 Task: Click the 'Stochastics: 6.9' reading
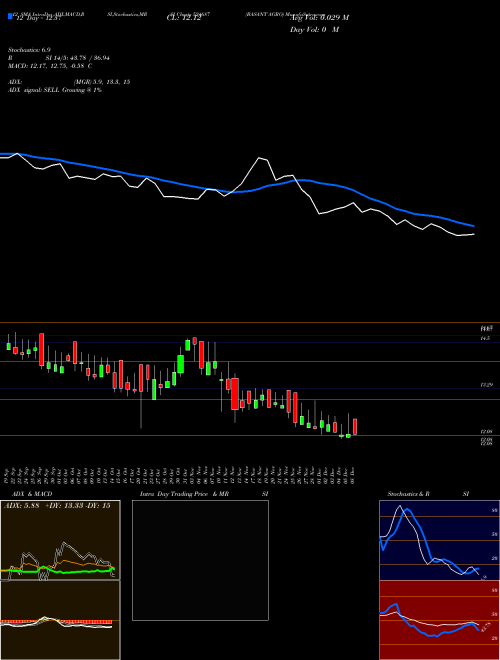(29, 50)
